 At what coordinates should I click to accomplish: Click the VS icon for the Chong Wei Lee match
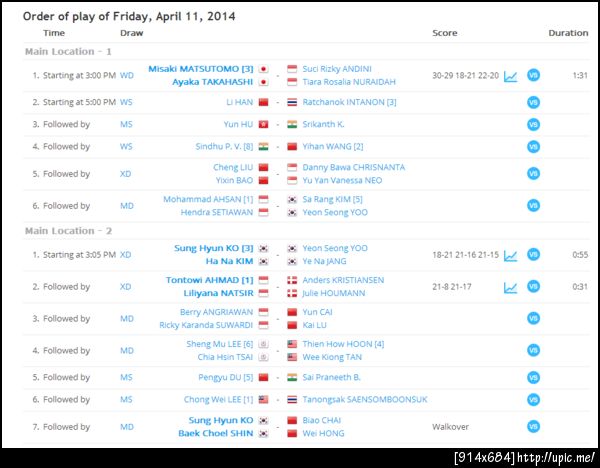click(x=533, y=399)
